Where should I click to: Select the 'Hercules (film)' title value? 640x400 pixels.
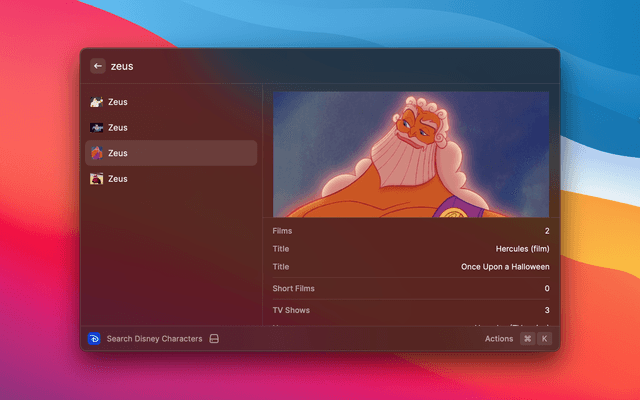(522, 248)
